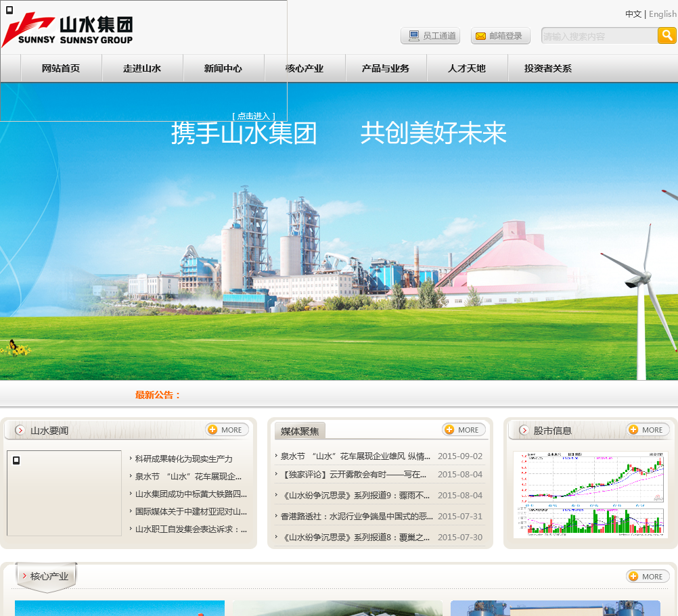
Task: Open the middle 核心产业 thumbnail
Action: [x=338, y=609]
